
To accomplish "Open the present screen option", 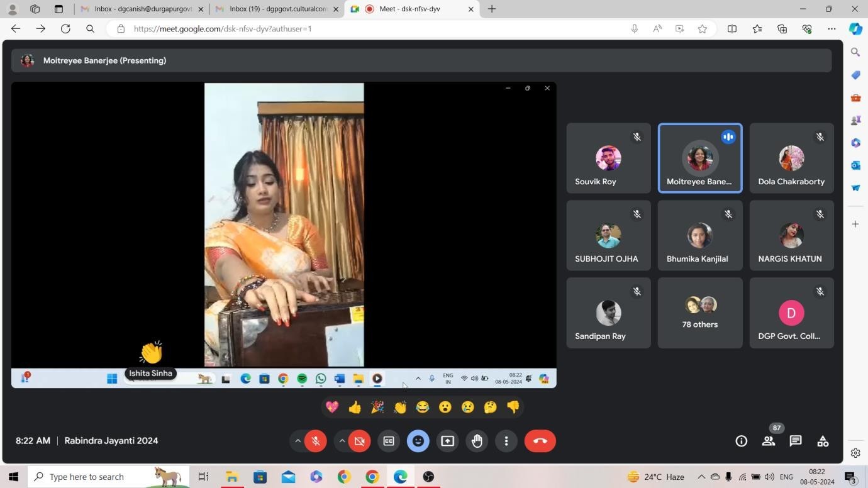I will [447, 441].
